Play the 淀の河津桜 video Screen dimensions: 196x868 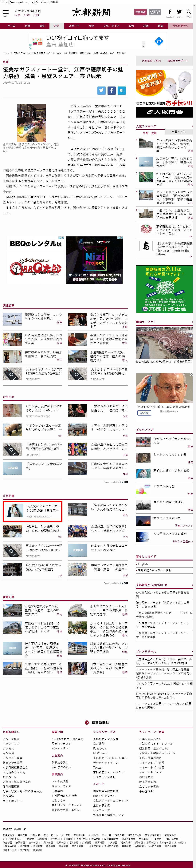point(164,343)
